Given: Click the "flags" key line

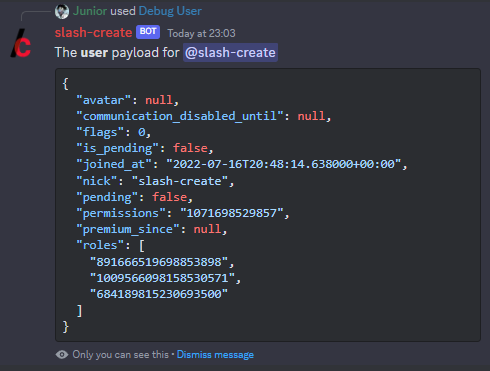Looking at the screenshot, I should (114, 132).
